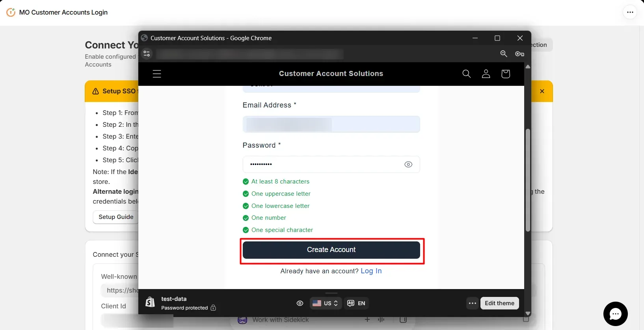Viewport: 644px width, 330px height.
Task: Open Chrome's saved password key icon
Action: point(519,54)
